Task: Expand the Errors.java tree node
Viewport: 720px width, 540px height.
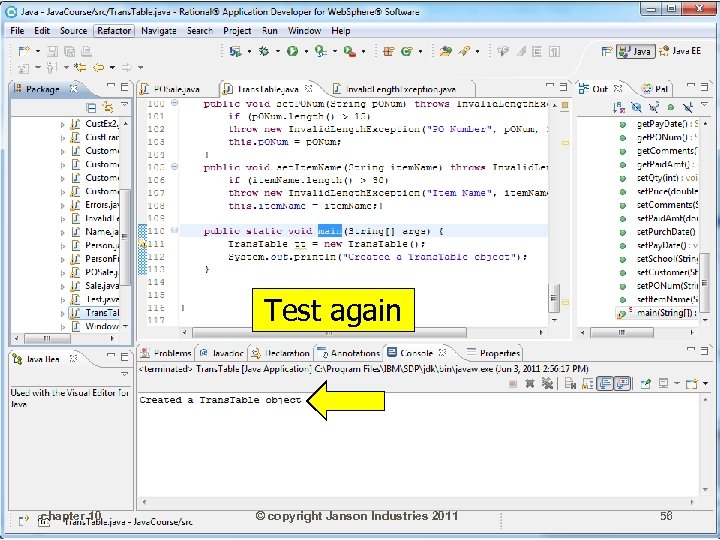Action: click(62, 206)
